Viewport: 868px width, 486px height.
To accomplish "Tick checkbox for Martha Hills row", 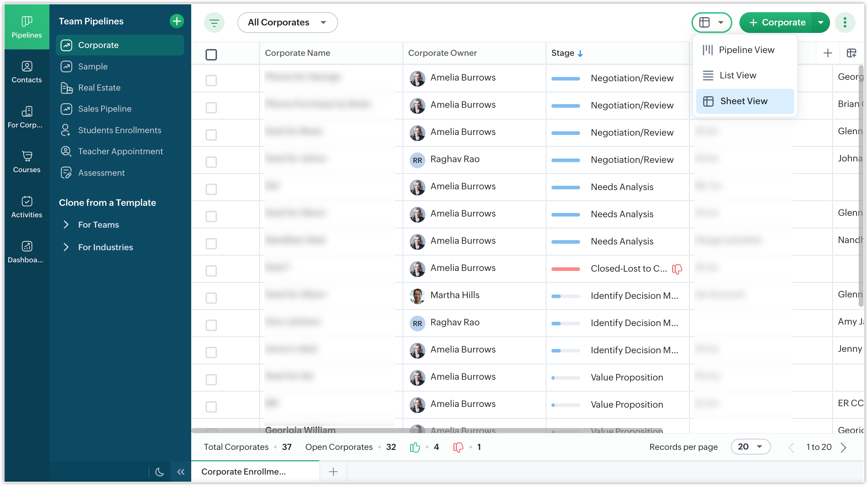I will (x=211, y=298).
